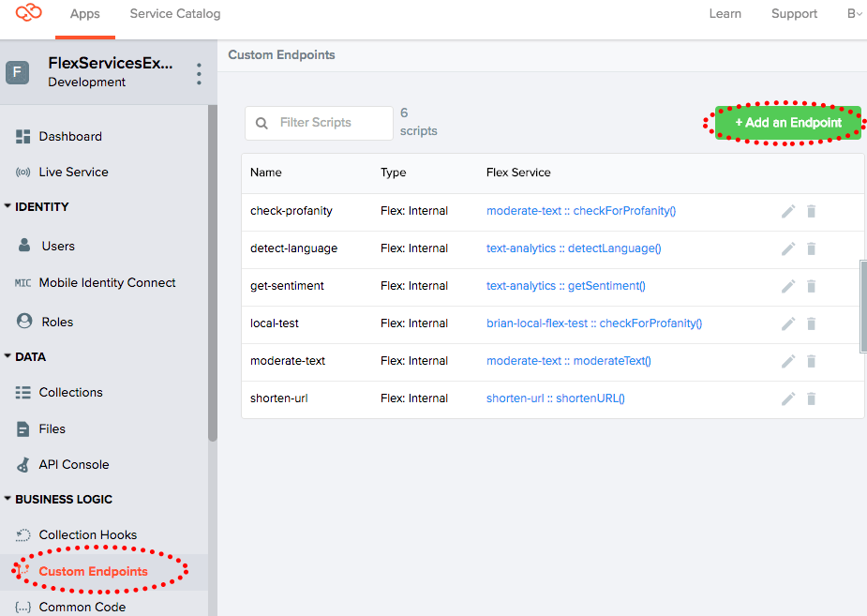Delete the detect-language endpoint trash icon
This screenshot has width=867, height=616.
[x=811, y=248]
